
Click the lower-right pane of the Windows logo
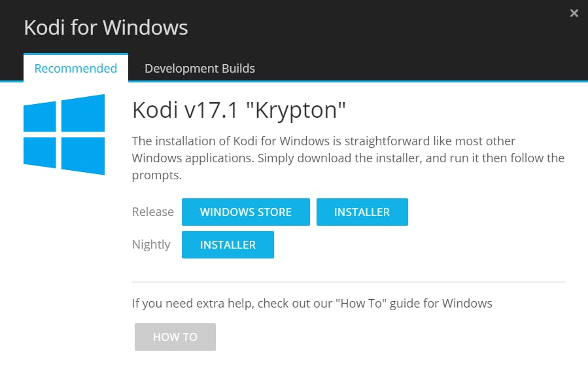(x=83, y=154)
